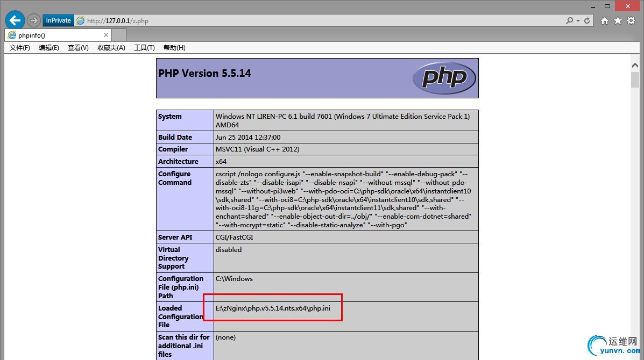644x360 pixels.
Task: Click the forward navigation arrow
Action: coord(34,20)
